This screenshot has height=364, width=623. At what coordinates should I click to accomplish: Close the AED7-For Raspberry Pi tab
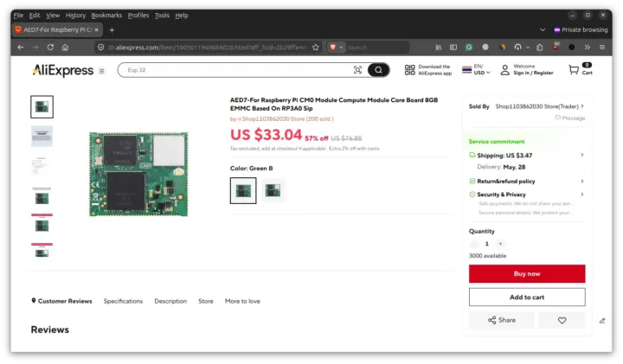(96, 29)
